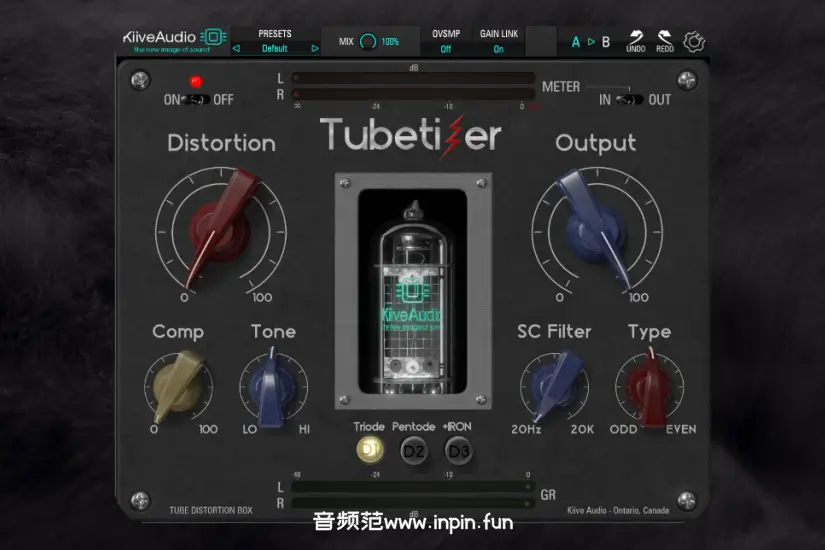Click the Kiive Audio - Ontario, Canada text
The width and height of the screenshot is (825, 550).
618,510
